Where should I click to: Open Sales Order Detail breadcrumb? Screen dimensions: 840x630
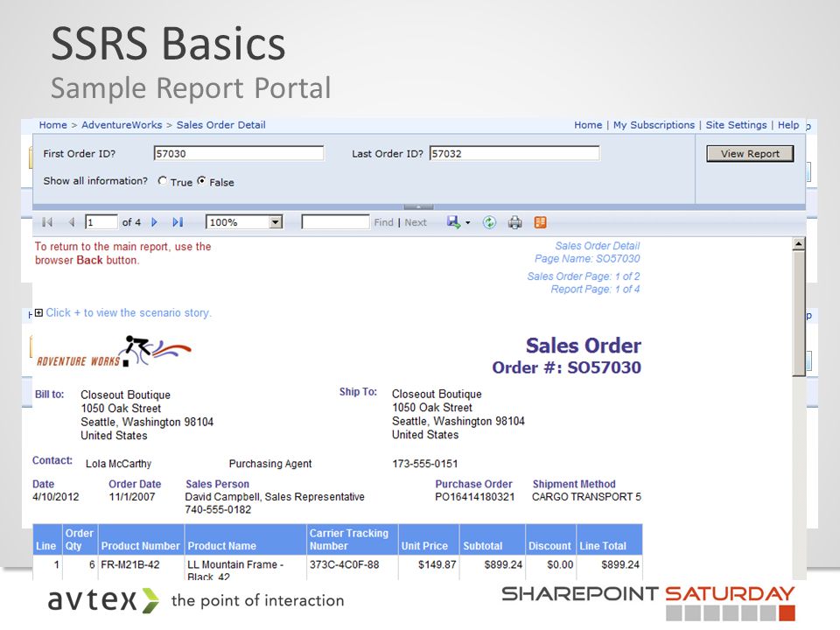[221, 125]
